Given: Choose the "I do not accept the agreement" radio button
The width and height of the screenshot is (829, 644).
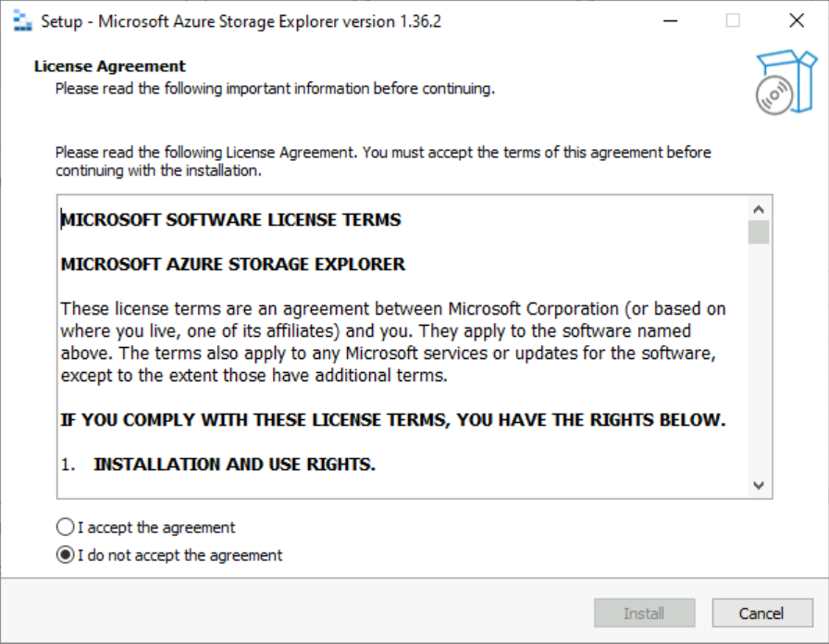Looking at the screenshot, I should point(65,555).
